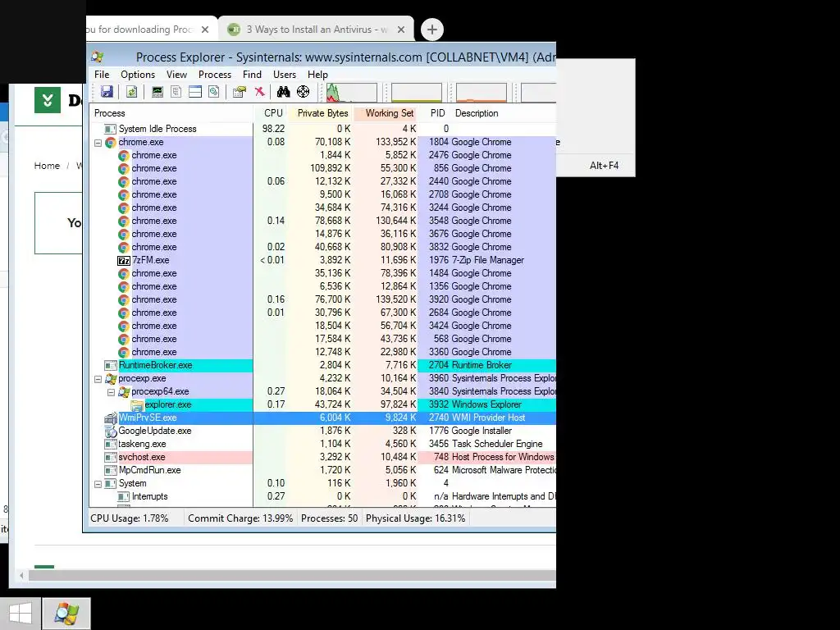
Task: Click the 7-Zip File Manager icon beside 7zFM.exe
Action: click(x=124, y=260)
